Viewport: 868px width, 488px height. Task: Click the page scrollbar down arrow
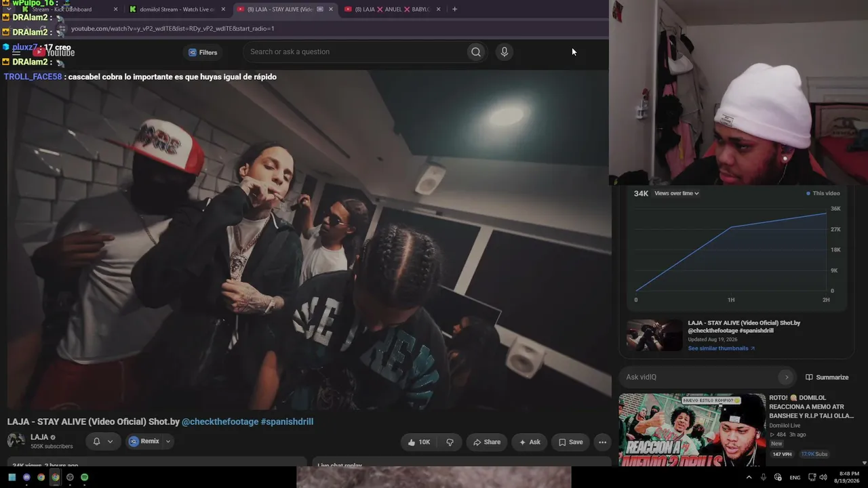click(864, 463)
